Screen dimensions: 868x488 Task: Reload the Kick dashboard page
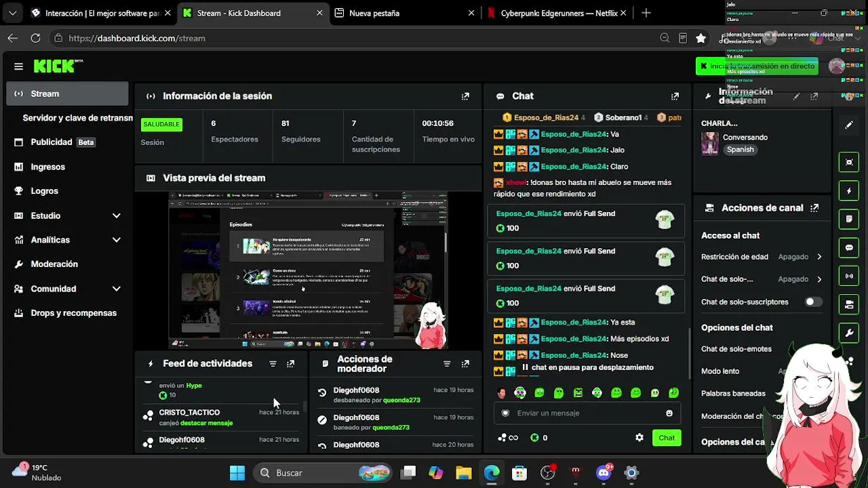coord(35,38)
